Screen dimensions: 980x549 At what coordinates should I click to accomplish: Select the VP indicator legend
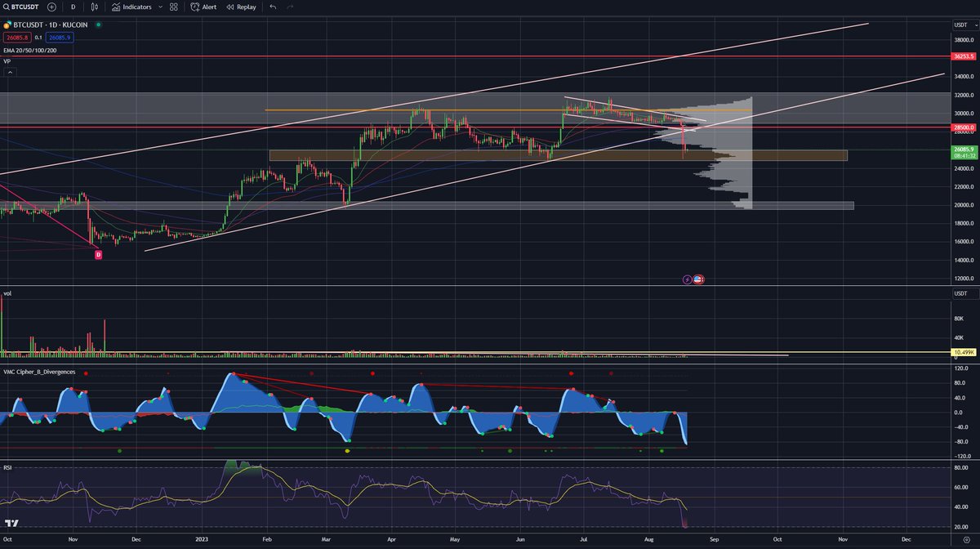click(x=7, y=61)
